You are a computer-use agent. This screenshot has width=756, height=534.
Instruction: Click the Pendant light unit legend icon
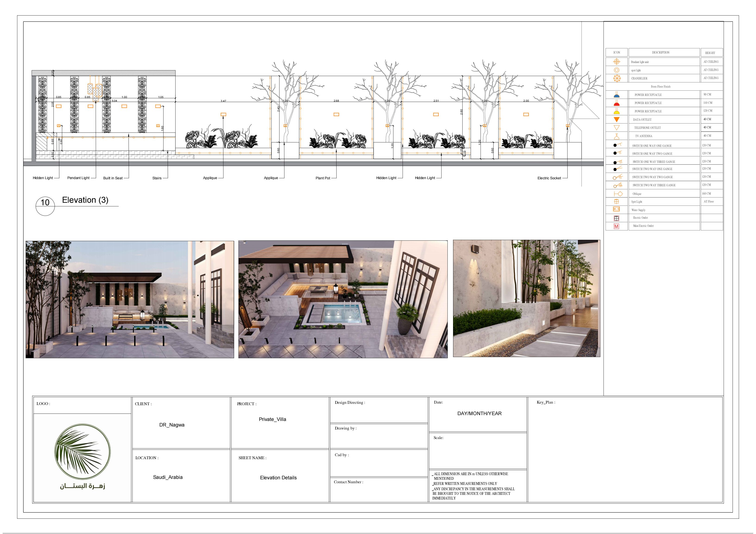[616, 62]
